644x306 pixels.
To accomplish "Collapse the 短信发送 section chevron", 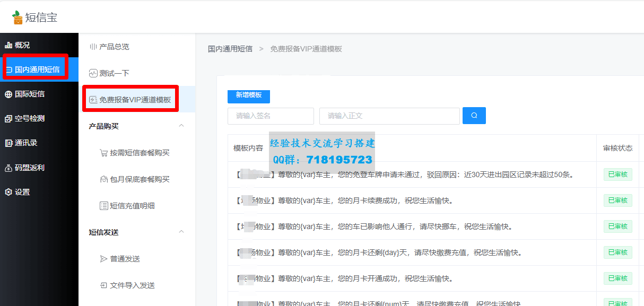I will [181, 232].
